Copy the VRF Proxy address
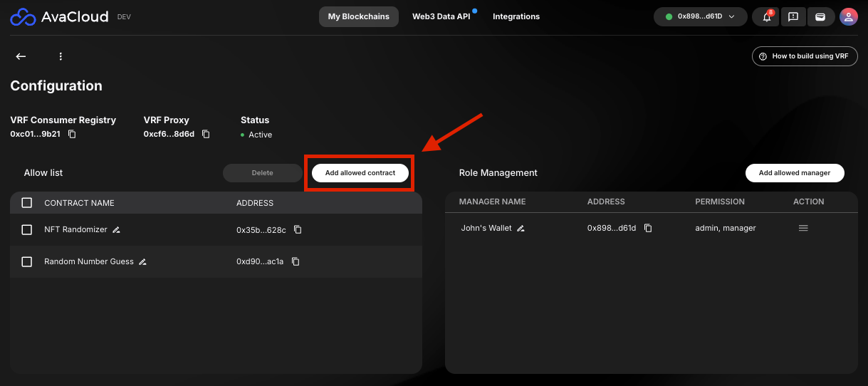This screenshot has height=386, width=868. [206, 134]
